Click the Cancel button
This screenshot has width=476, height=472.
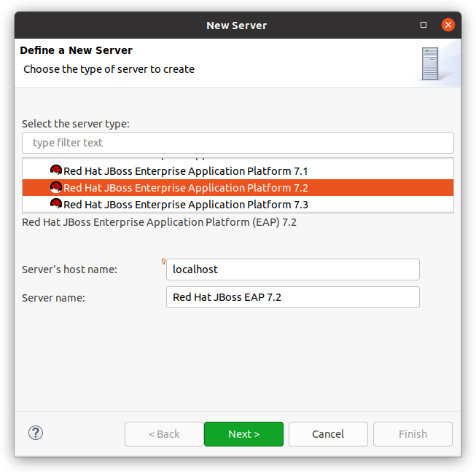coord(328,434)
